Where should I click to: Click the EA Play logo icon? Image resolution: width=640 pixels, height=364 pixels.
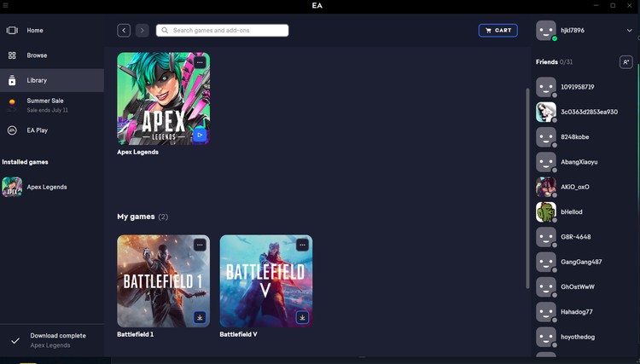(12, 130)
